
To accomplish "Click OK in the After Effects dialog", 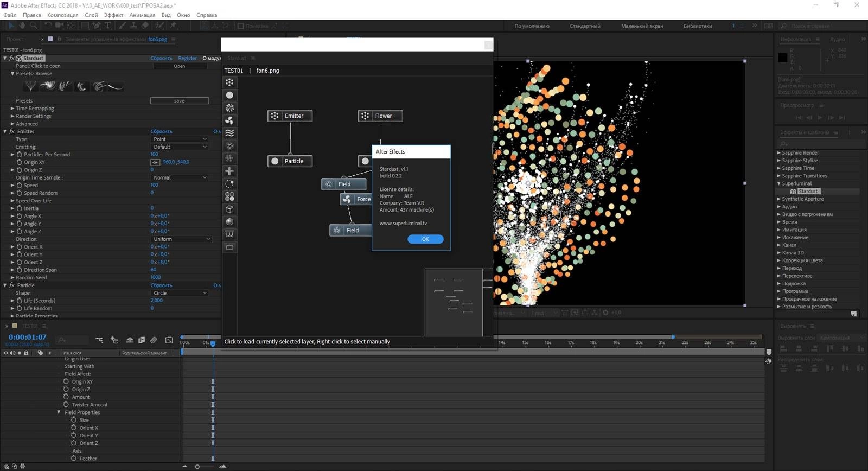I will point(425,239).
